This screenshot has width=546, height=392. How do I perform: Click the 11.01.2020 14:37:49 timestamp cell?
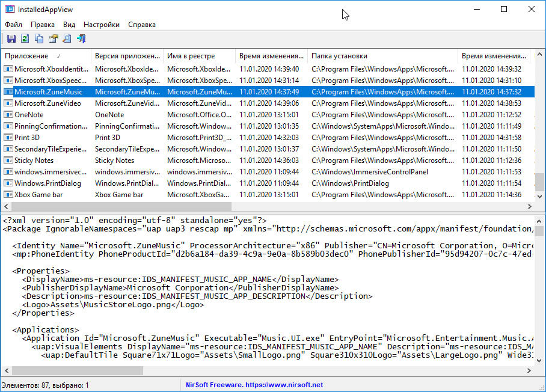[x=269, y=92]
